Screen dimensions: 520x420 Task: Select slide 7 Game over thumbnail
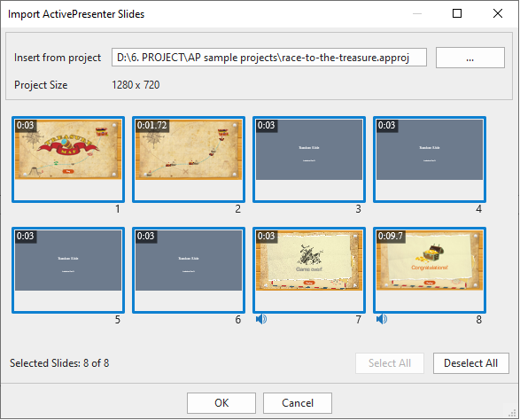[x=309, y=270]
